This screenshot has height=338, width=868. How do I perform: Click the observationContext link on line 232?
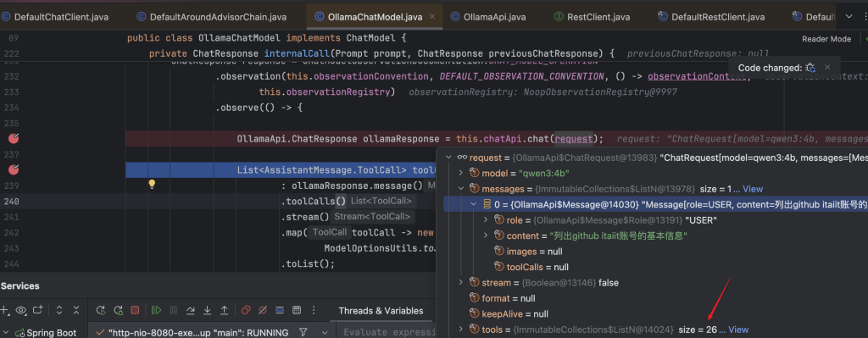coord(697,76)
